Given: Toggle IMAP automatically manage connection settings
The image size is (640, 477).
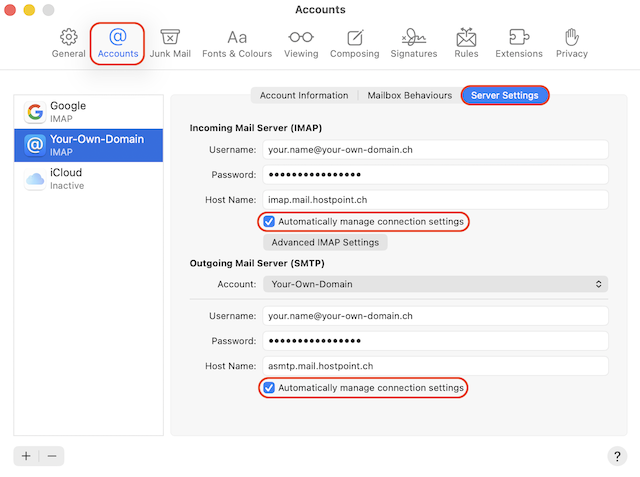Looking at the screenshot, I should click(x=269, y=222).
